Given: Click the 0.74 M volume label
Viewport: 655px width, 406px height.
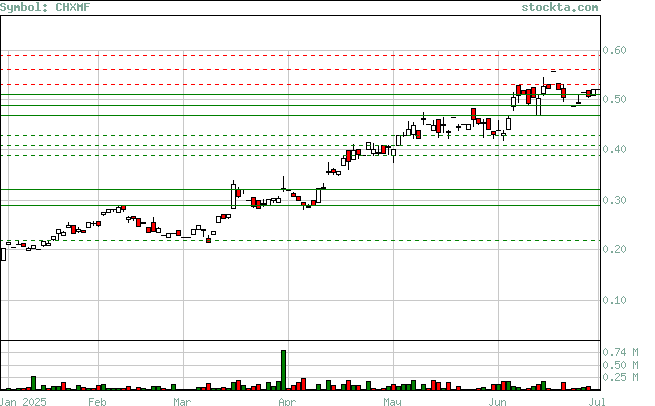Looking at the screenshot, I should click(x=620, y=352).
